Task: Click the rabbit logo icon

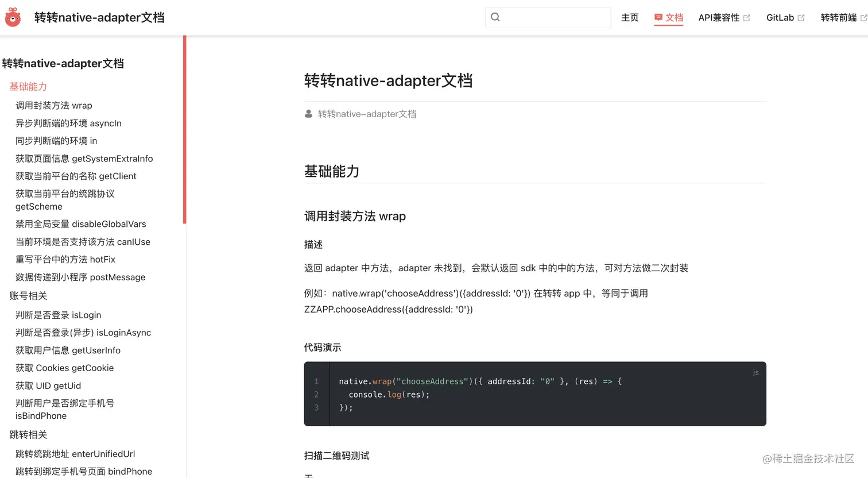Action: [x=13, y=17]
